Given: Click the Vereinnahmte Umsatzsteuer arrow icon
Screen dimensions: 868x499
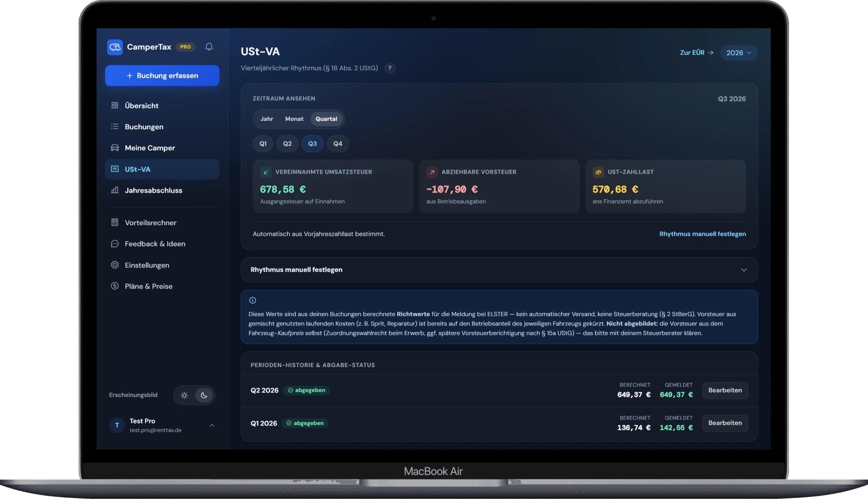Looking at the screenshot, I should click(266, 172).
